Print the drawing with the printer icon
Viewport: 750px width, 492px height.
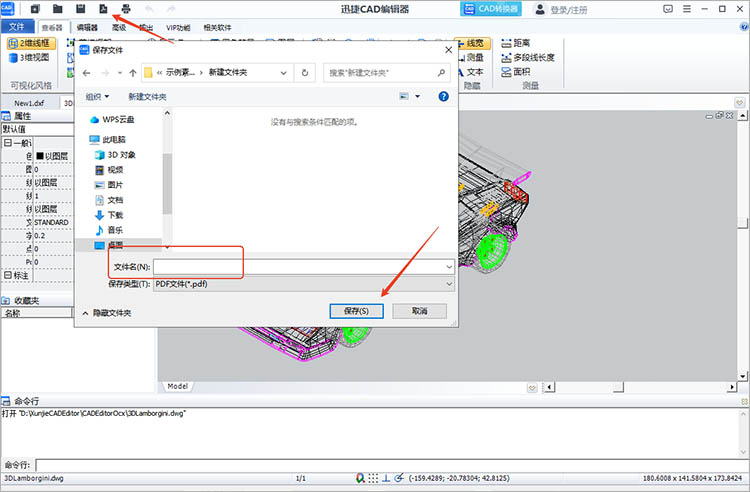coord(126,9)
